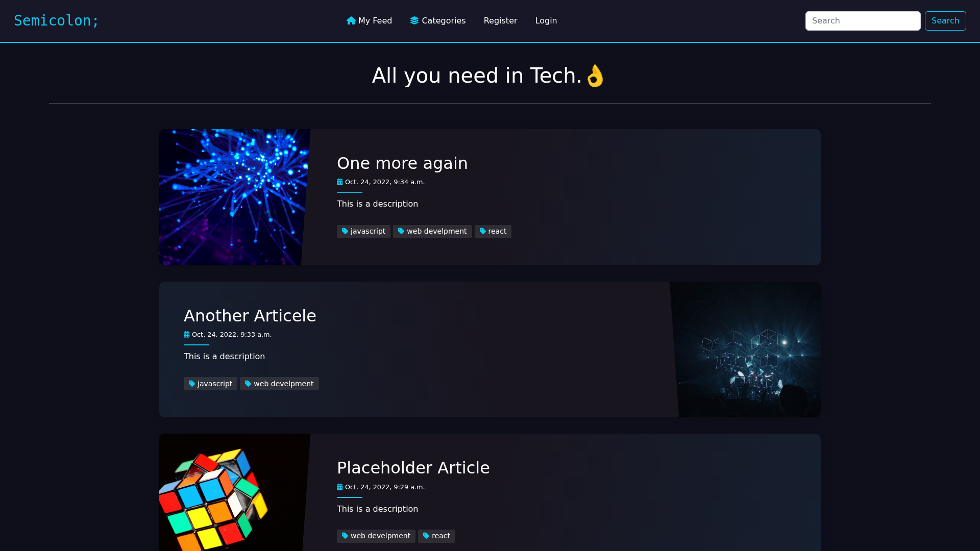Click calendar icon by Oct. 24, 9:29 a.m.
This screenshot has width=980, height=551.
[x=340, y=487]
